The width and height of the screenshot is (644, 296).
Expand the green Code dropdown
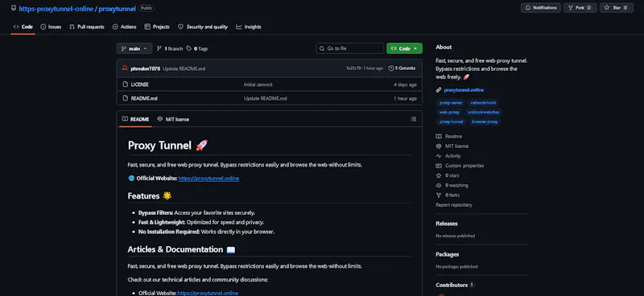coord(404,48)
